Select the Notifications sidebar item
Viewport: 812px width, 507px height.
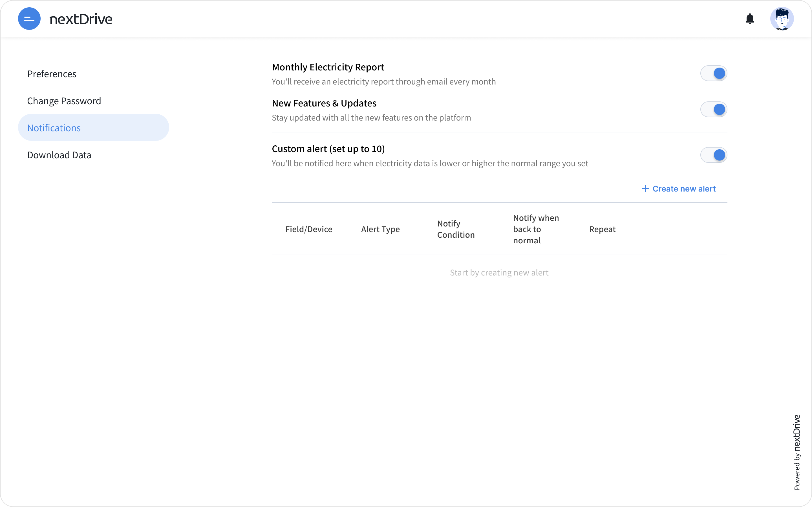pos(54,128)
